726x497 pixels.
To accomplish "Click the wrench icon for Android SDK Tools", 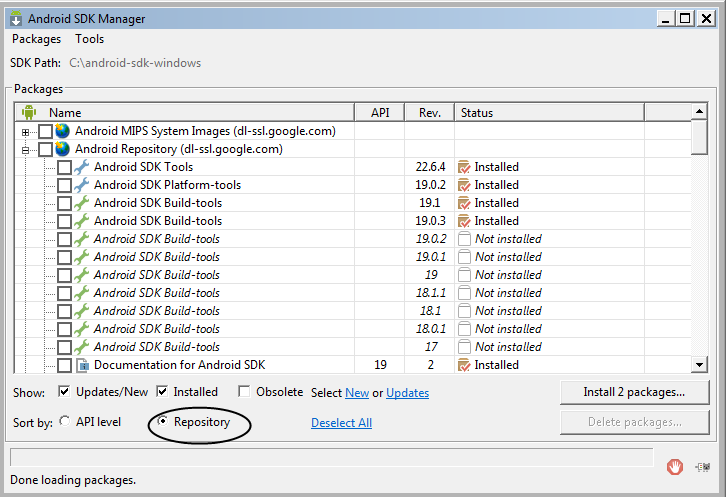I will pyautogui.click(x=81, y=167).
